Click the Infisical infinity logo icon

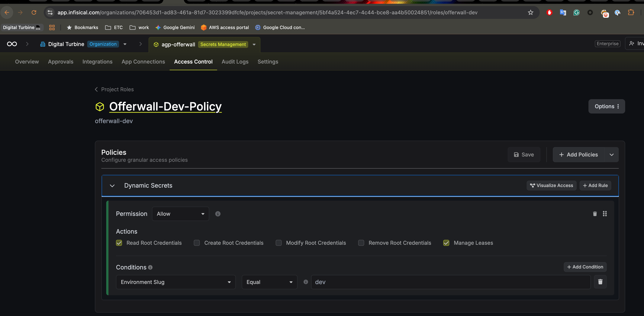coord(12,44)
